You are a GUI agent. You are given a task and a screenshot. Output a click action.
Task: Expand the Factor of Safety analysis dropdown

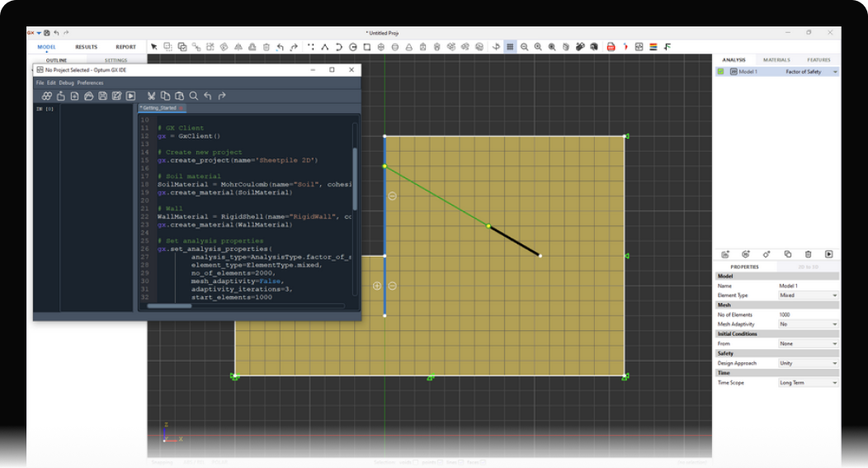[x=834, y=72]
